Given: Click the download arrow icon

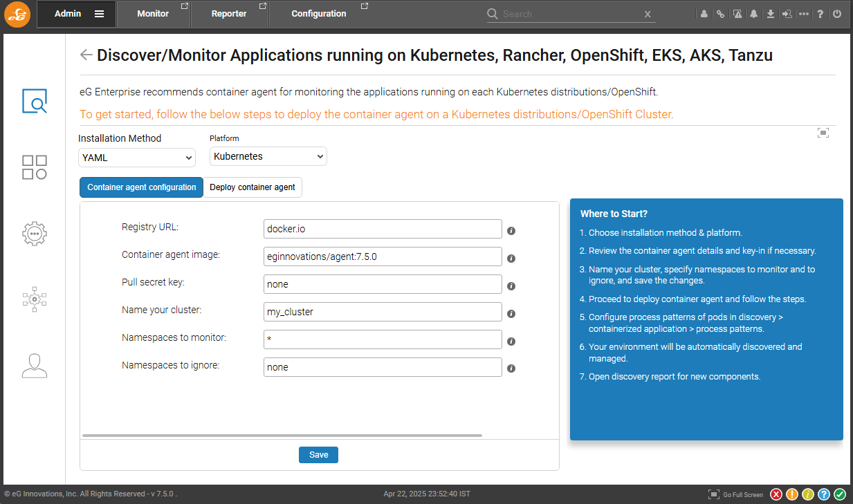Looking at the screenshot, I should point(771,14).
